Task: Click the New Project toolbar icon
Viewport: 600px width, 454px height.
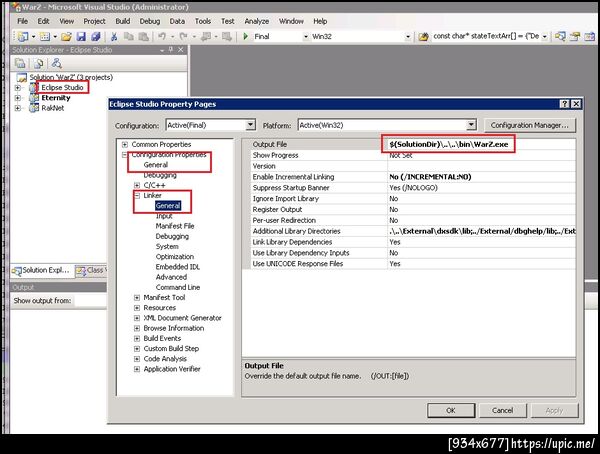Action: pyautogui.click(x=23, y=37)
